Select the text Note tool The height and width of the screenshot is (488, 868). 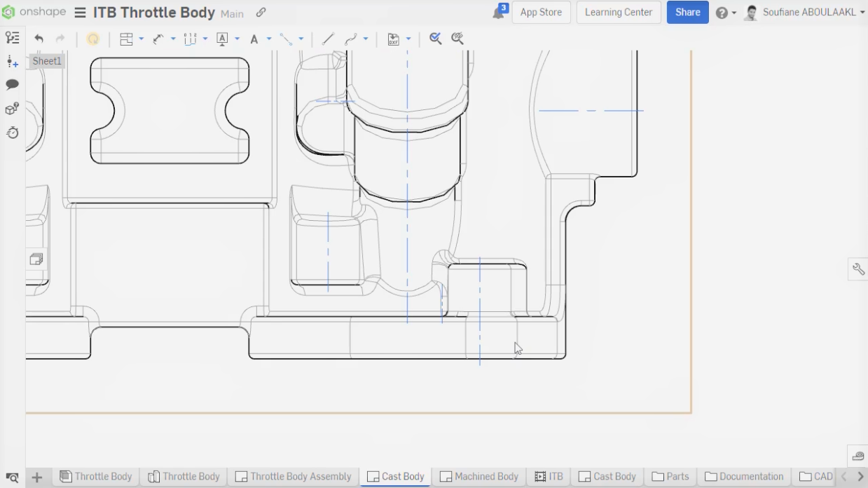[x=254, y=39]
